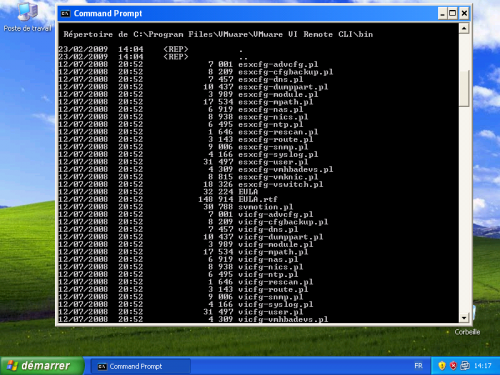
Task: Click vicfg-ntp.pl file name
Action: coord(268,274)
